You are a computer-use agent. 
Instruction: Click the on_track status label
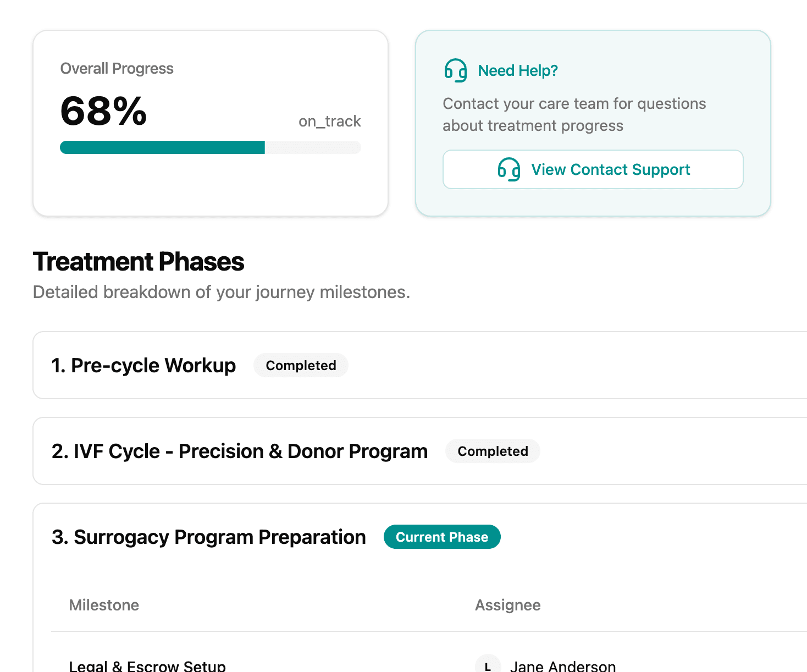[x=329, y=122]
